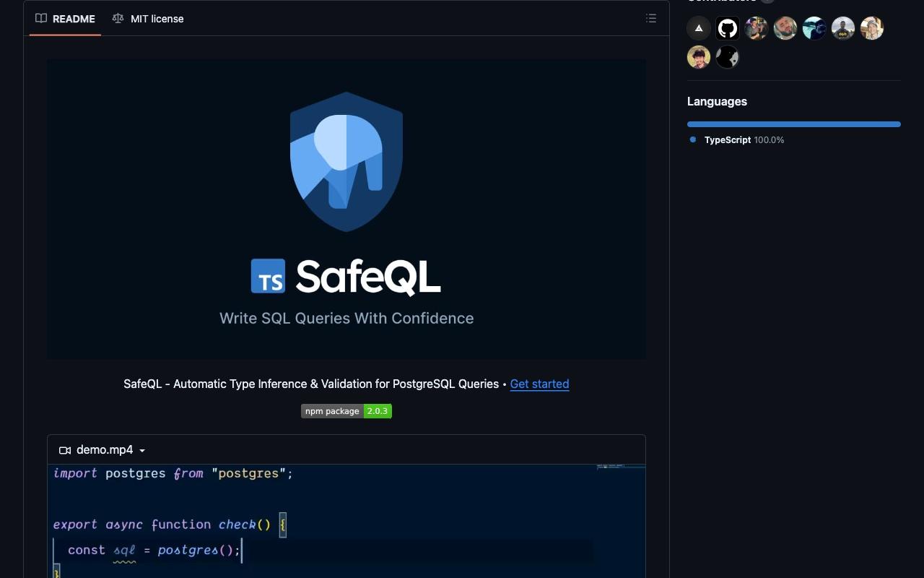Open the README outline list icon
The width and height of the screenshot is (924, 578).
(651, 19)
